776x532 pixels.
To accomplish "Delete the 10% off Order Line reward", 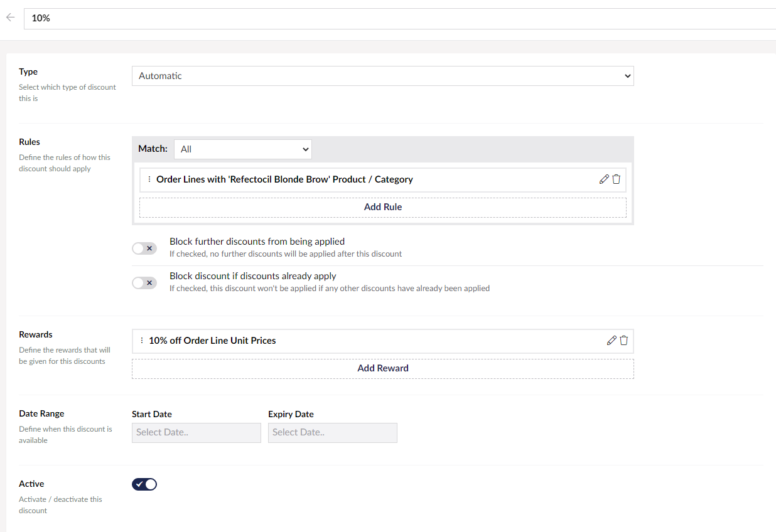I will coord(624,341).
